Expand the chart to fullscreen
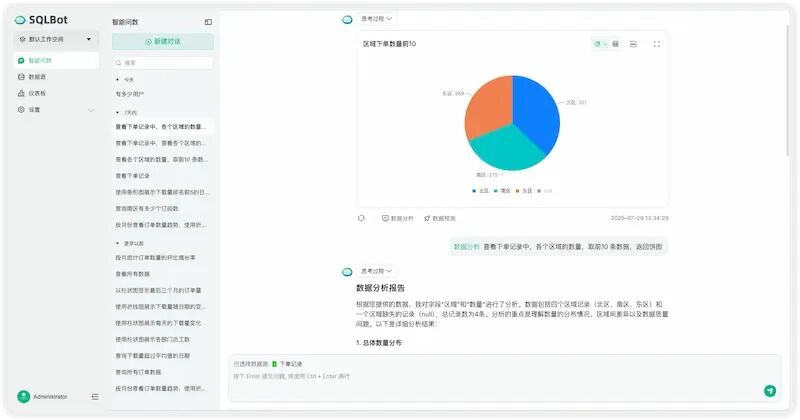Screen dimensions: 800x420 point(657,44)
